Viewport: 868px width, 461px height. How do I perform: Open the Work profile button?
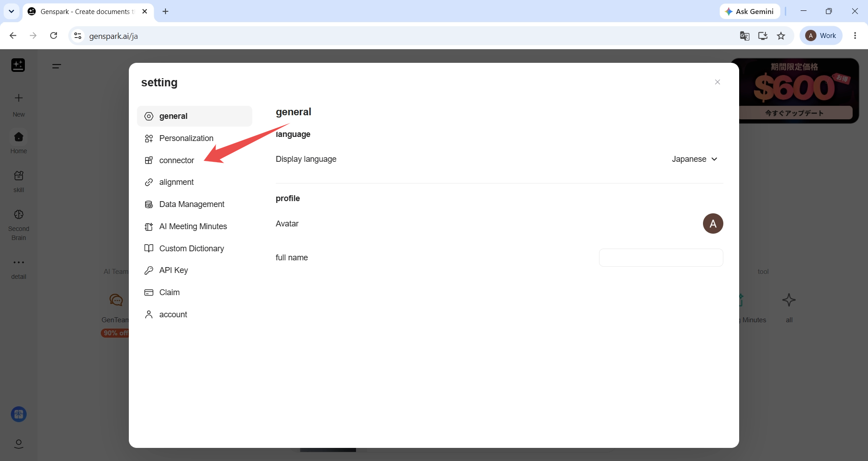click(821, 36)
